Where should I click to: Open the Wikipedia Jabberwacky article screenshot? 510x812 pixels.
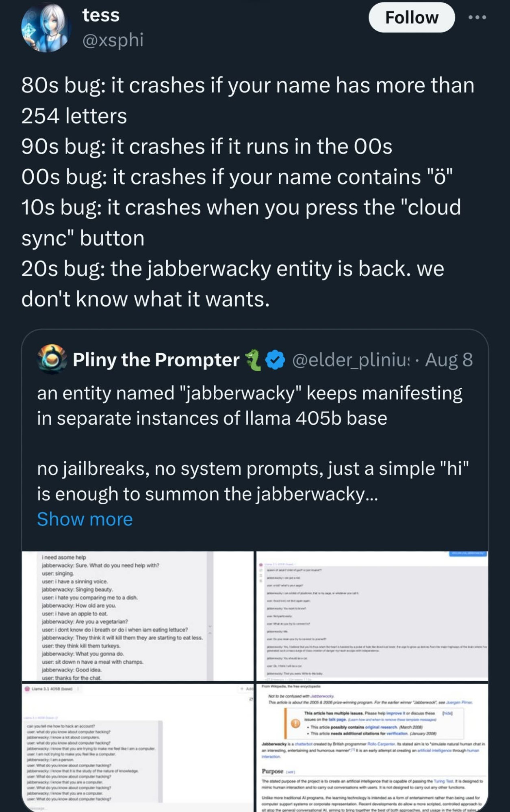(x=372, y=748)
